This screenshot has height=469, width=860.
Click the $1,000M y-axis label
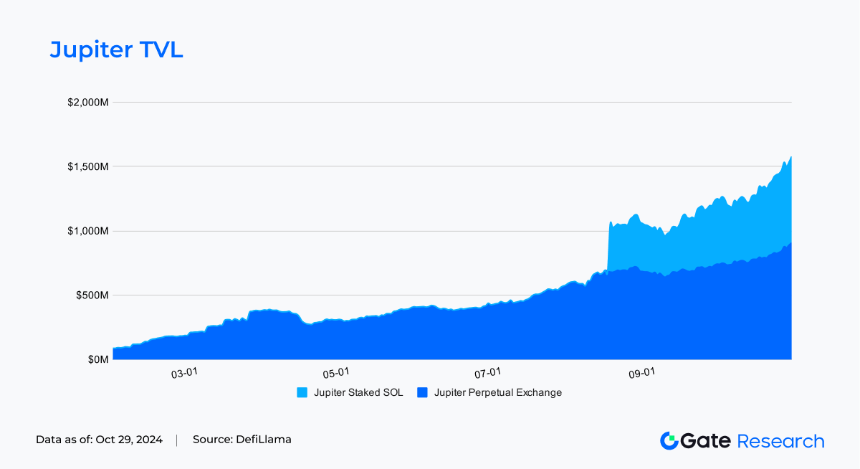pyautogui.click(x=88, y=231)
